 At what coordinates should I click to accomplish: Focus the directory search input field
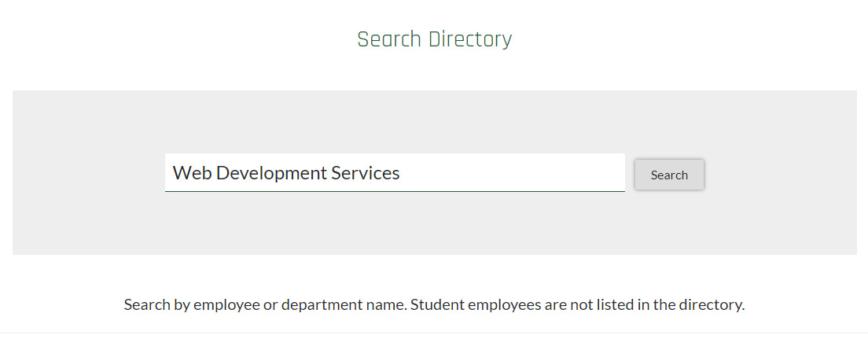(x=395, y=172)
